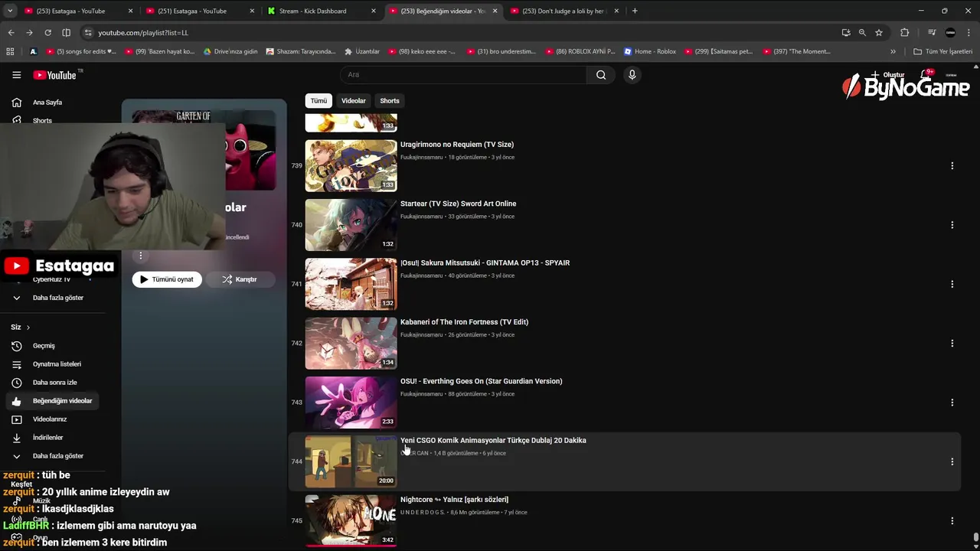Open Geçmiş history in sidebar
This screenshot has width=980, height=551.
[44, 346]
